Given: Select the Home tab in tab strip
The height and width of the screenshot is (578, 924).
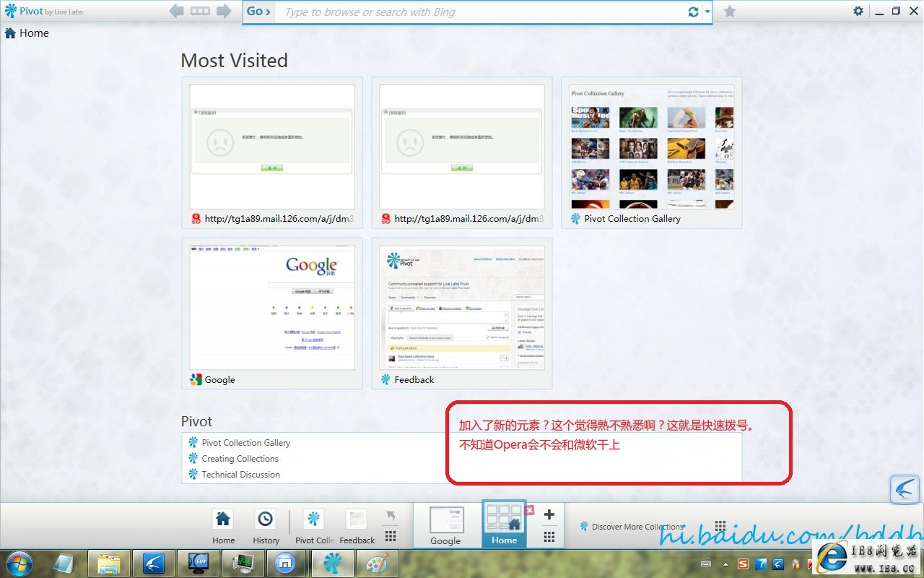Looking at the screenshot, I should point(504,525).
